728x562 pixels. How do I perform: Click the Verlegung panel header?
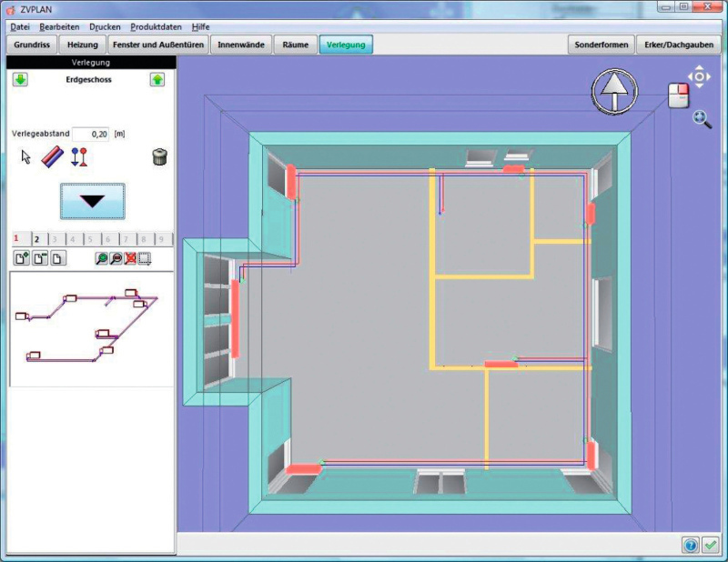(91, 62)
